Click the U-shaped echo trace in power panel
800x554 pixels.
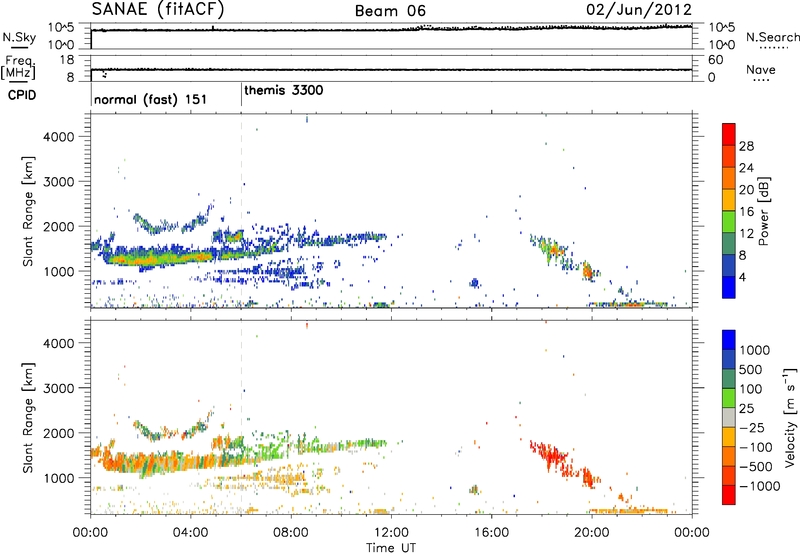[x=172, y=221]
